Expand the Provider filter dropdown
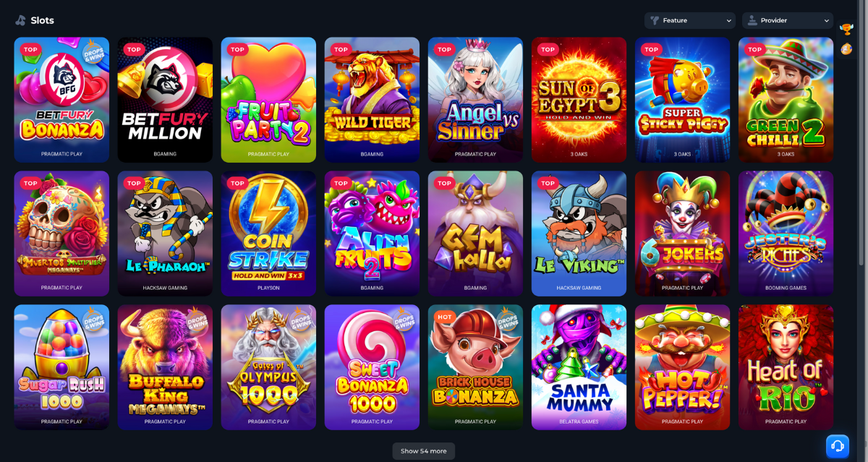 (x=788, y=20)
